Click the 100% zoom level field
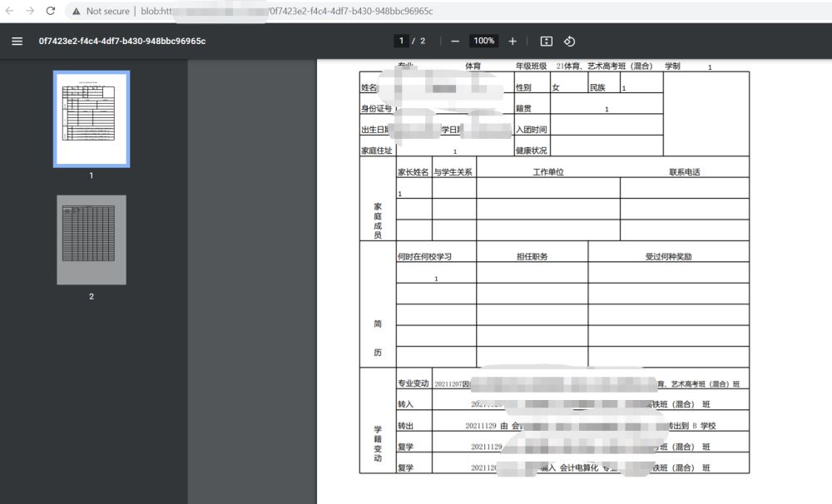832x504 pixels. coord(483,42)
